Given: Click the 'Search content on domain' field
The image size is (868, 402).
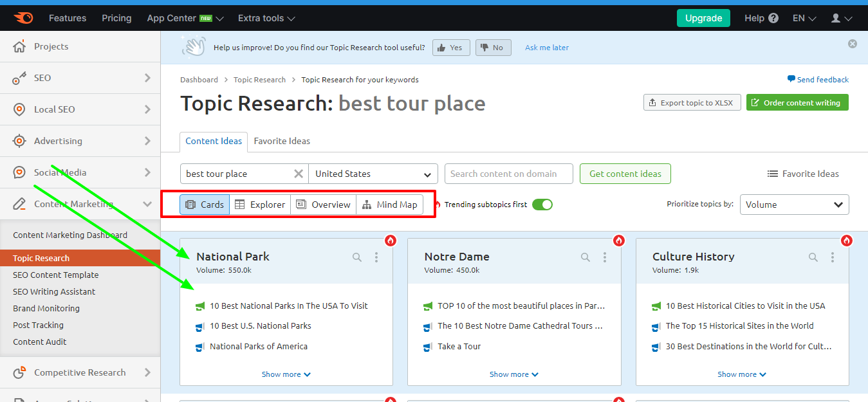Looking at the screenshot, I should coord(509,174).
